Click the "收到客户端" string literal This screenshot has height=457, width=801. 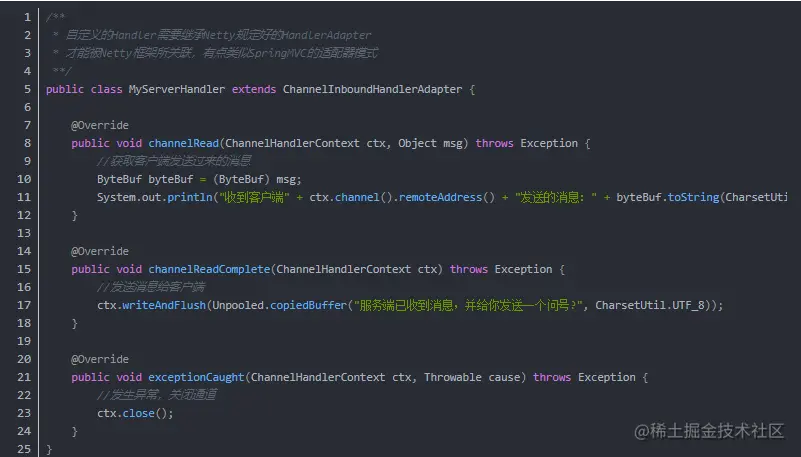[x=254, y=197]
